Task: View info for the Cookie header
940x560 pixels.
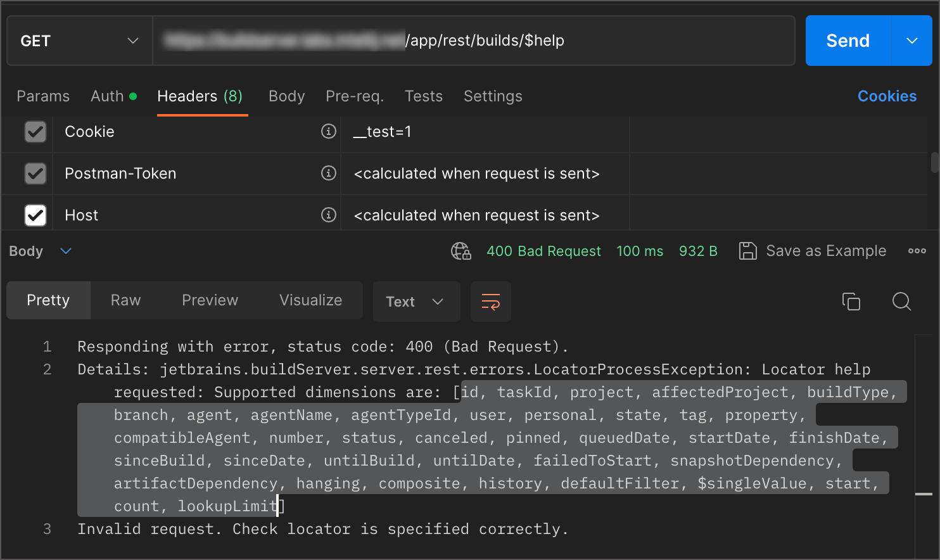Action: [328, 131]
